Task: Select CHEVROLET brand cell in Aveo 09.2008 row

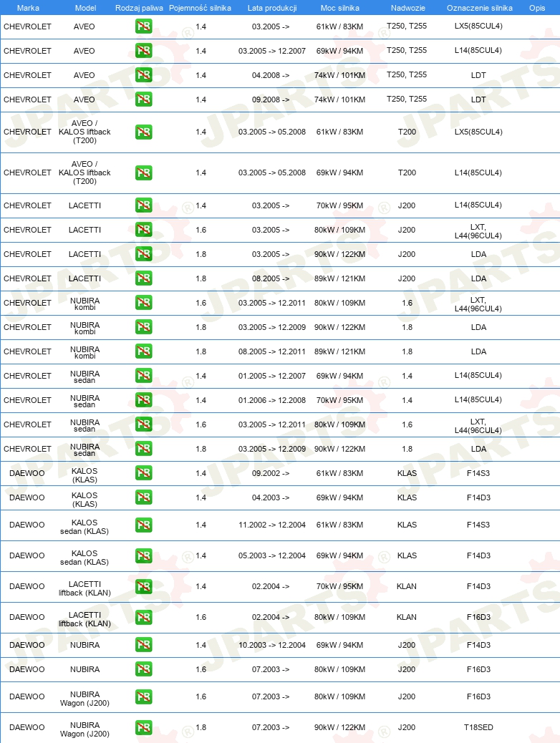Action: tap(27, 99)
